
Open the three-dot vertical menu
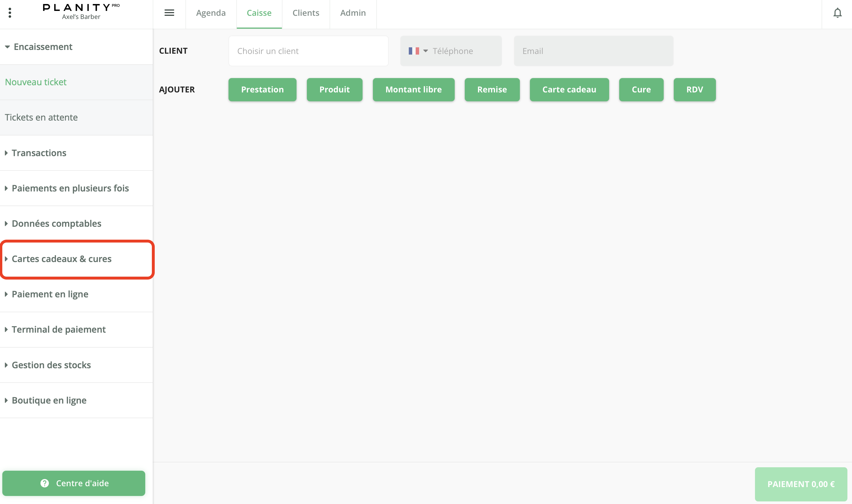point(10,13)
